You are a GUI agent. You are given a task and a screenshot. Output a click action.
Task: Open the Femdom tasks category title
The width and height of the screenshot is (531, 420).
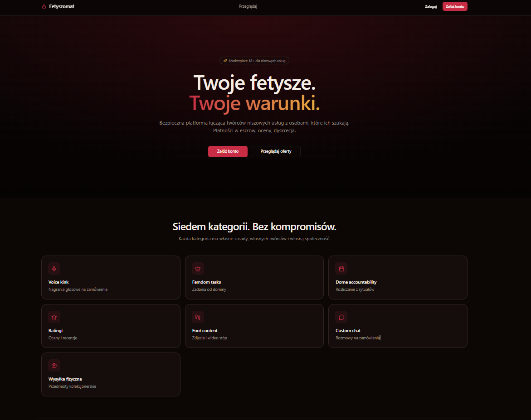coord(207,282)
